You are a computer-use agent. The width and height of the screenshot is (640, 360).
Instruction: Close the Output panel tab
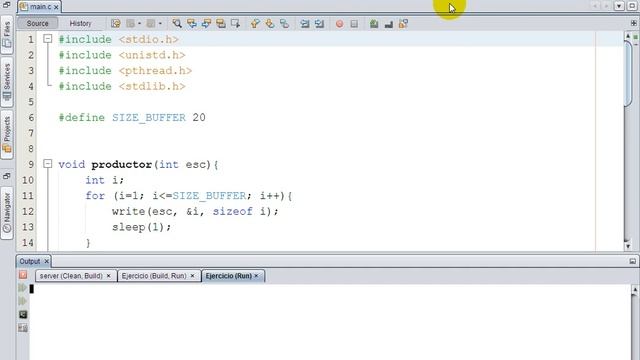47,261
